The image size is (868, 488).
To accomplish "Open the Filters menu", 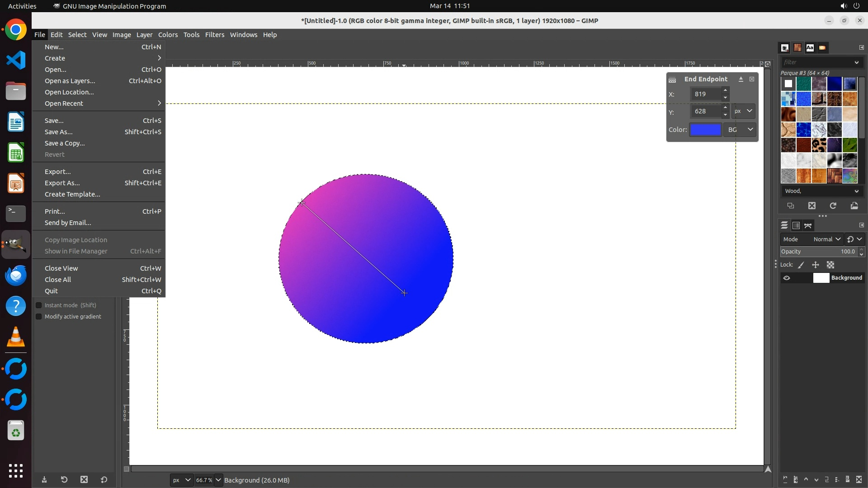I will coord(214,35).
